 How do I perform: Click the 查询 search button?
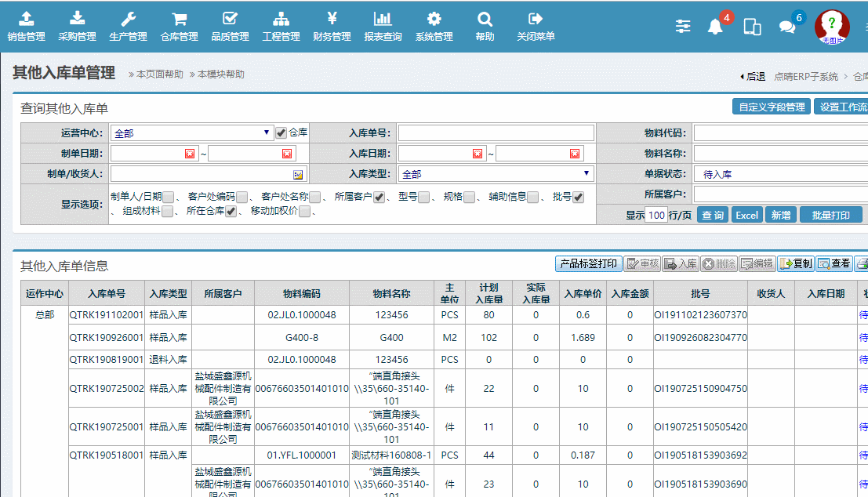(x=713, y=215)
